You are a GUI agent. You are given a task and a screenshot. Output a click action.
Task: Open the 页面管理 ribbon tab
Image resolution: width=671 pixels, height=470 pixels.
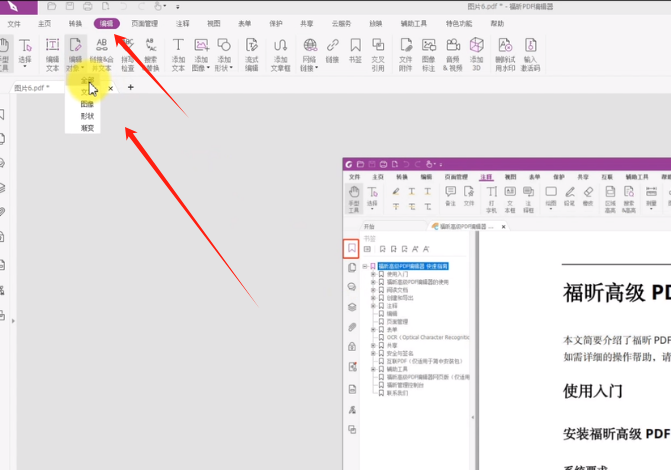tap(144, 22)
